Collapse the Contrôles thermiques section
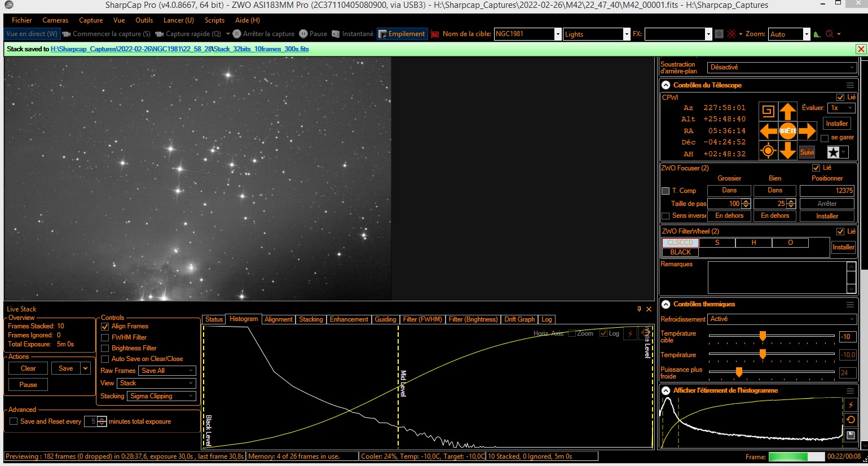868x466 pixels. 666,304
